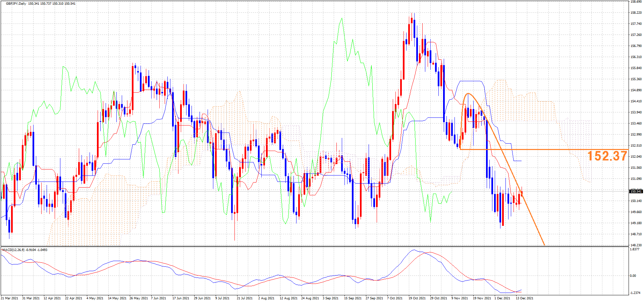Click the MACD scale value -1.2374
This screenshot has width=644, height=302.
pos(635,293)
